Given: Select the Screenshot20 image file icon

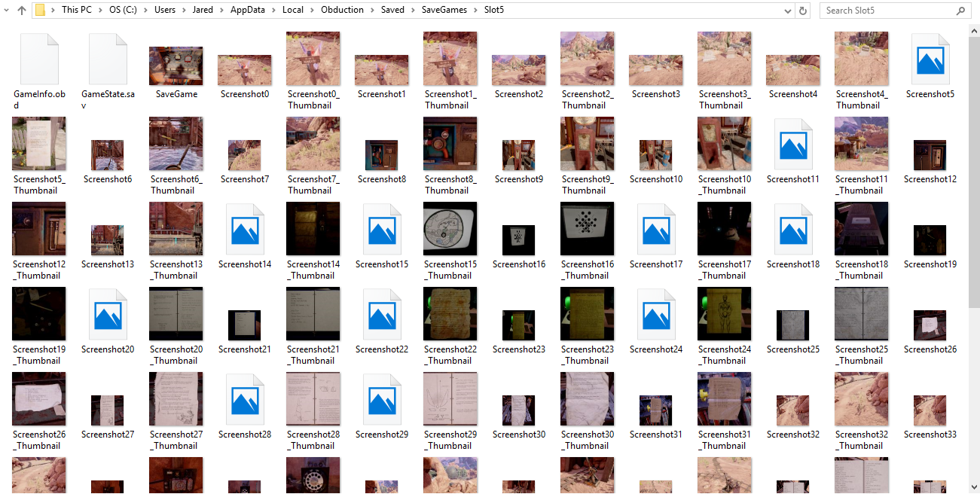Looking at the screenshot, I should click(x=107, y=315).
